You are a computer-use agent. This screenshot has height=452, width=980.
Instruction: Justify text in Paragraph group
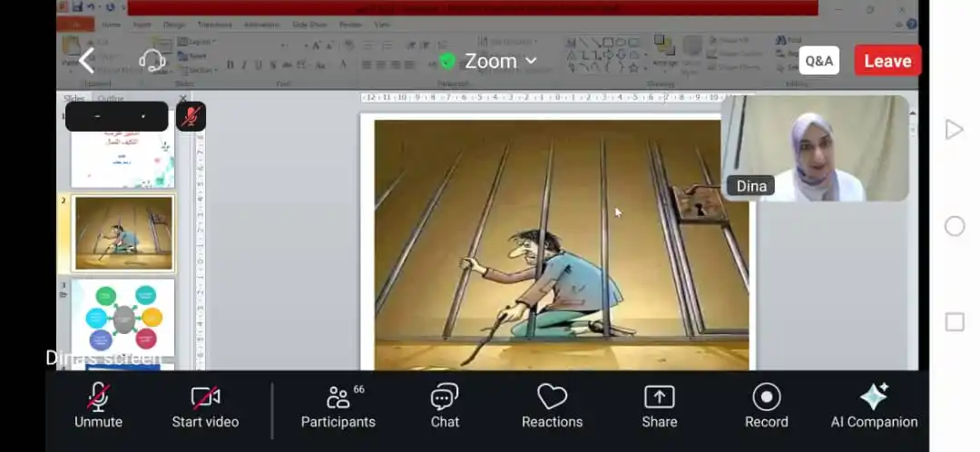pyautogui.click(x=409, y=65)
